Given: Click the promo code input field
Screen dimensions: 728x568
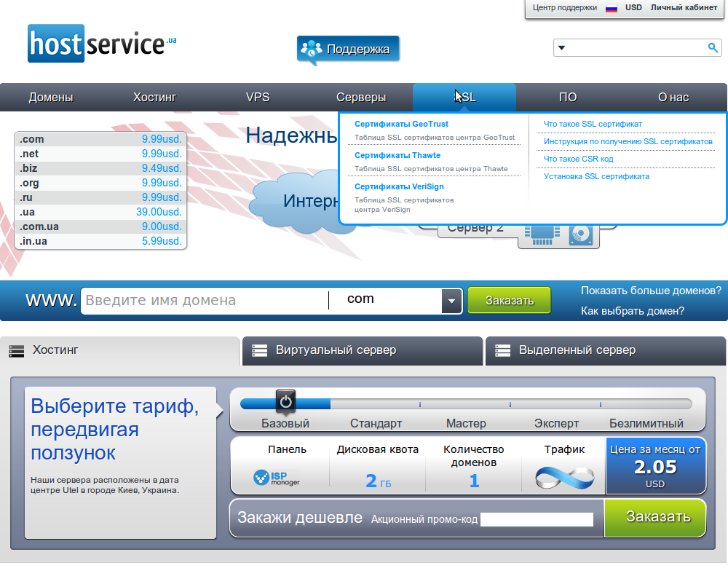Looking at the screenshot, I should 537,519.
